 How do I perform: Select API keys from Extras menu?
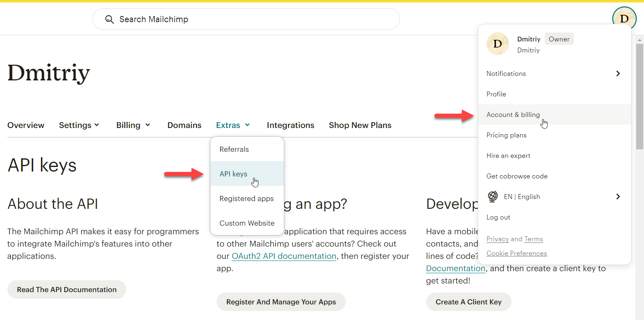click(x=247, y=174)
